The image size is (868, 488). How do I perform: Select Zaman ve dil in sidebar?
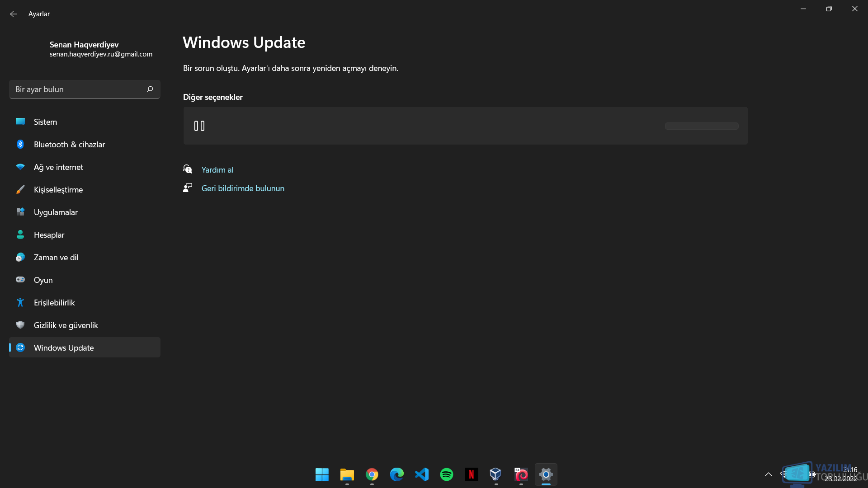[85, 257]
